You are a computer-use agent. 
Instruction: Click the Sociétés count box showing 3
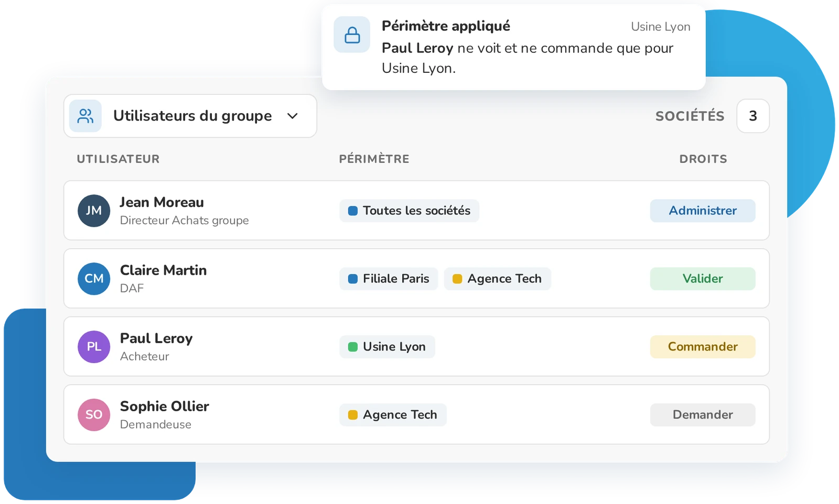tap(753, 116)
